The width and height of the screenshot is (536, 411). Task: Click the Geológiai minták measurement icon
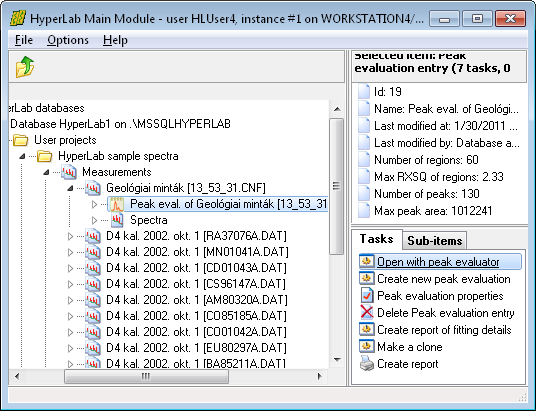pos(93,188)
